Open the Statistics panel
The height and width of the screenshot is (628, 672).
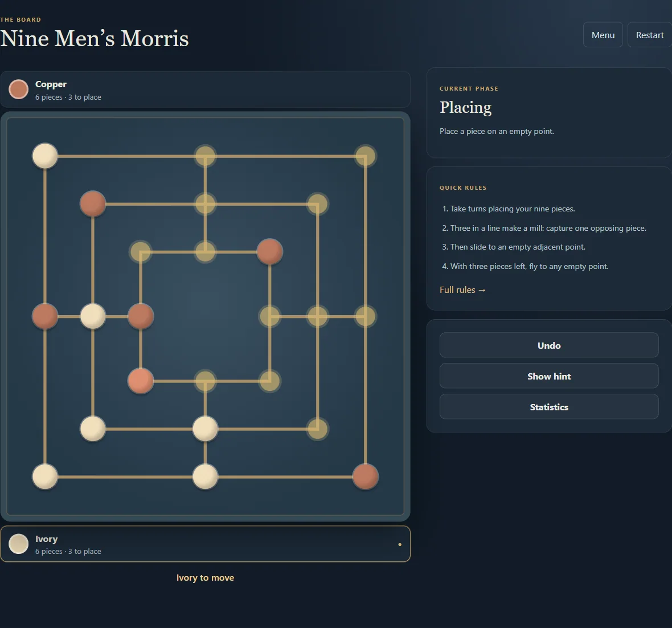(x=549, y=407)
